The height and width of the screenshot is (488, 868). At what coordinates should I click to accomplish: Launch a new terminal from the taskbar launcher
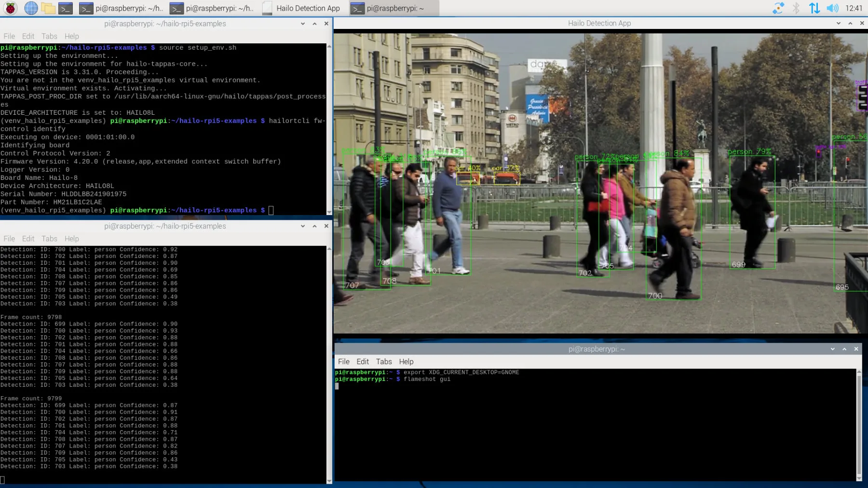pos(65,8)
